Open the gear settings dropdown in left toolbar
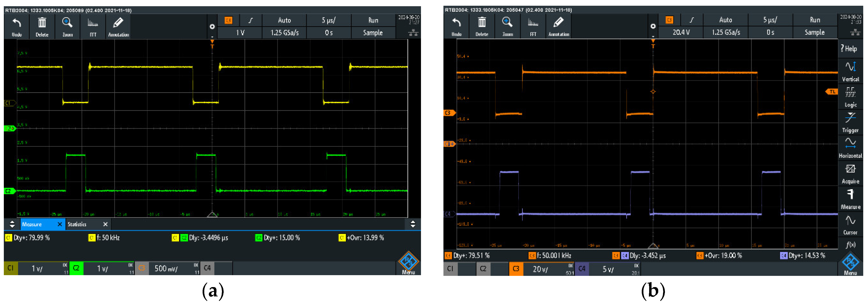The height and width of the screenshot is (305, 868). click(212, 27)
